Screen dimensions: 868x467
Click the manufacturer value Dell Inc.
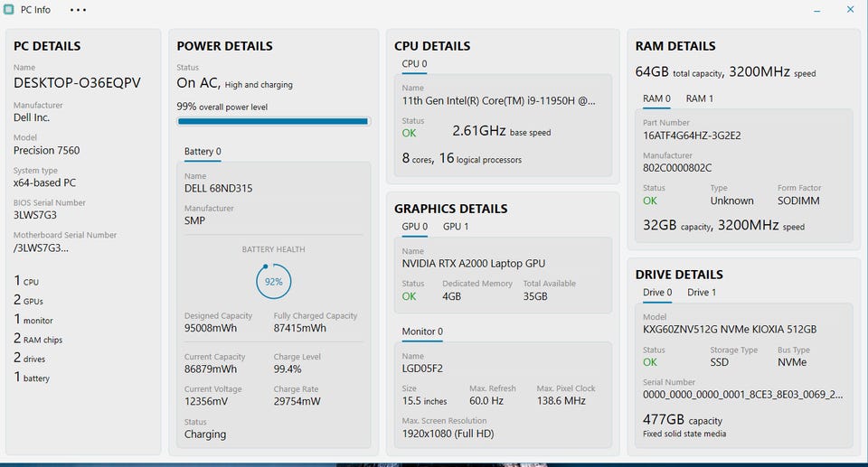(x=32, y=117)
